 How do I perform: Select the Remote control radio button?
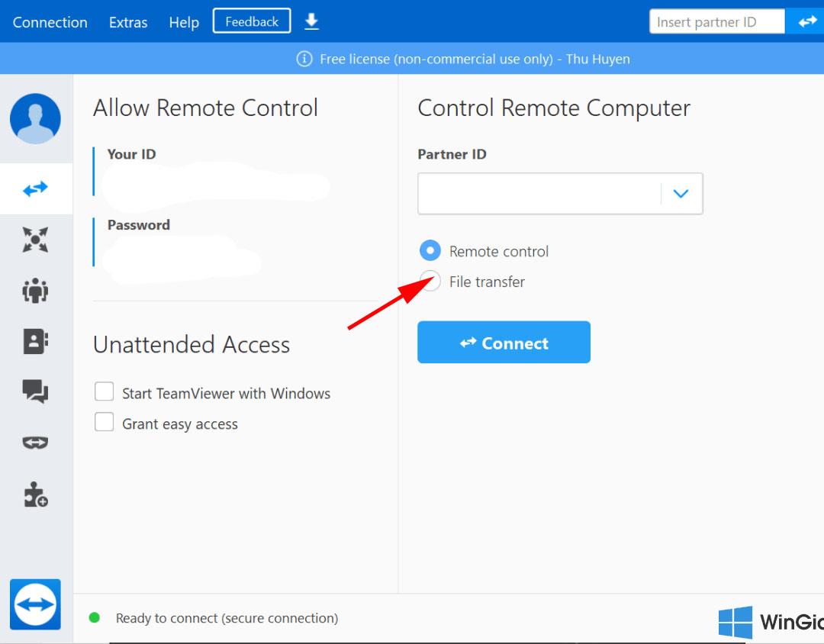point(430,250)
